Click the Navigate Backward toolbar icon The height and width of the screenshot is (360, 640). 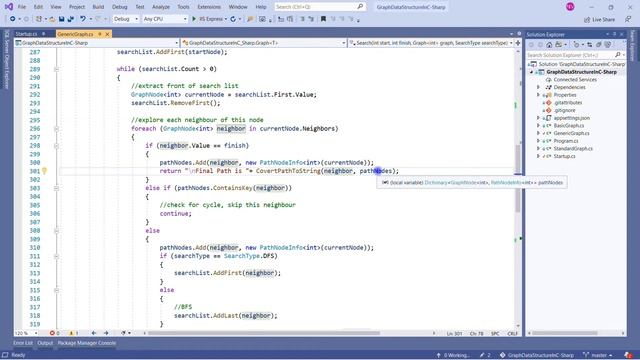point(13,19)
